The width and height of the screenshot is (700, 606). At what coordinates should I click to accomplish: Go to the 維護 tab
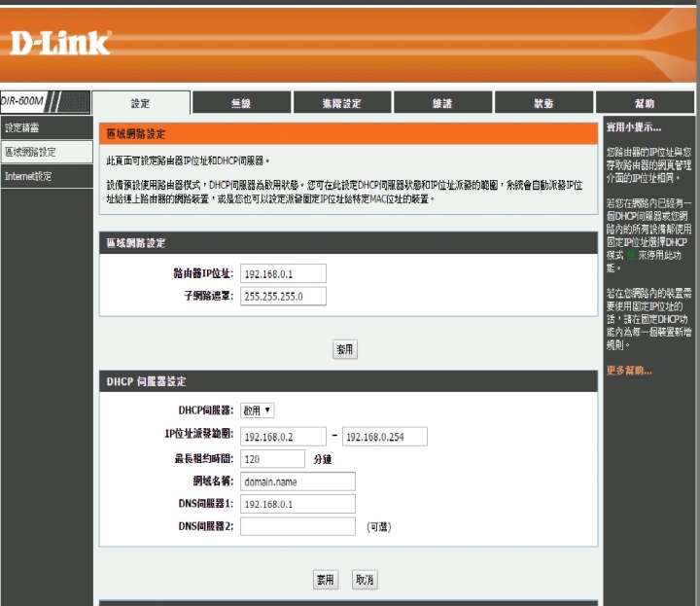pos(442,103)
